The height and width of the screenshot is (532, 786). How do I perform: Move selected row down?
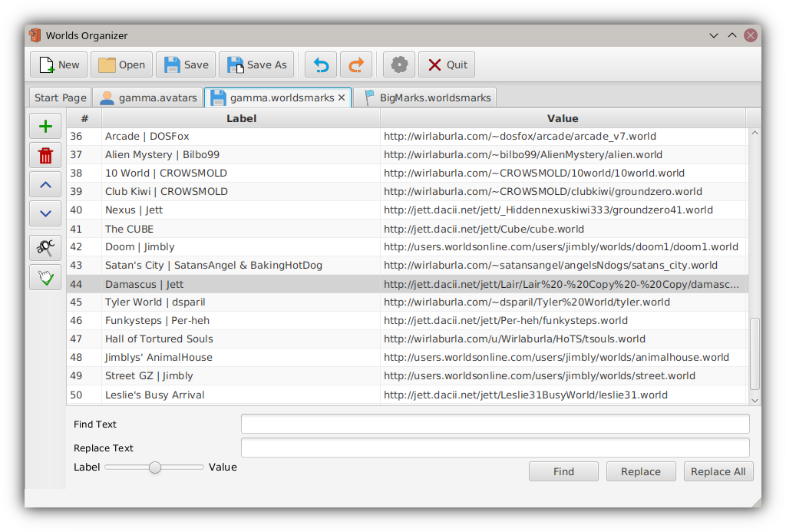click(45, 214)
